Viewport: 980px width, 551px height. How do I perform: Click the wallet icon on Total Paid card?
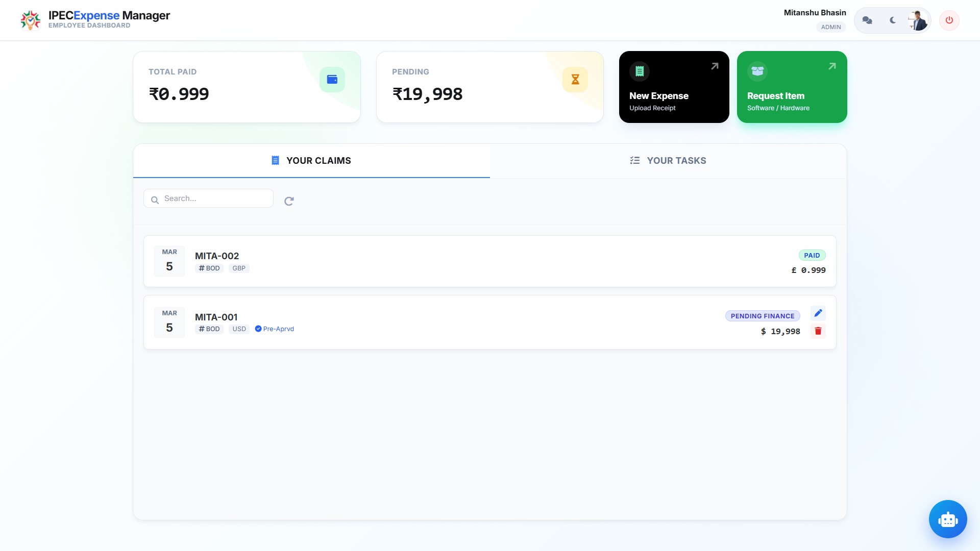click(332, 79)
